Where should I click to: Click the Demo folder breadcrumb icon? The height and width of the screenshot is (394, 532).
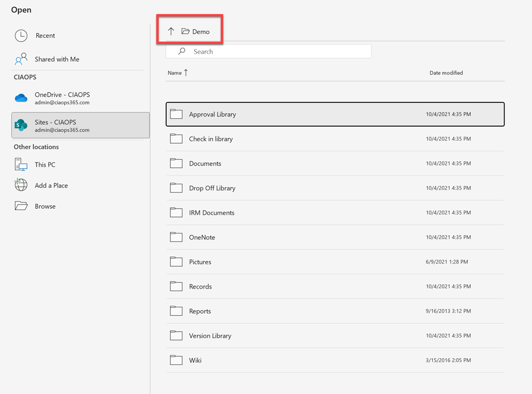pos(185,32)
